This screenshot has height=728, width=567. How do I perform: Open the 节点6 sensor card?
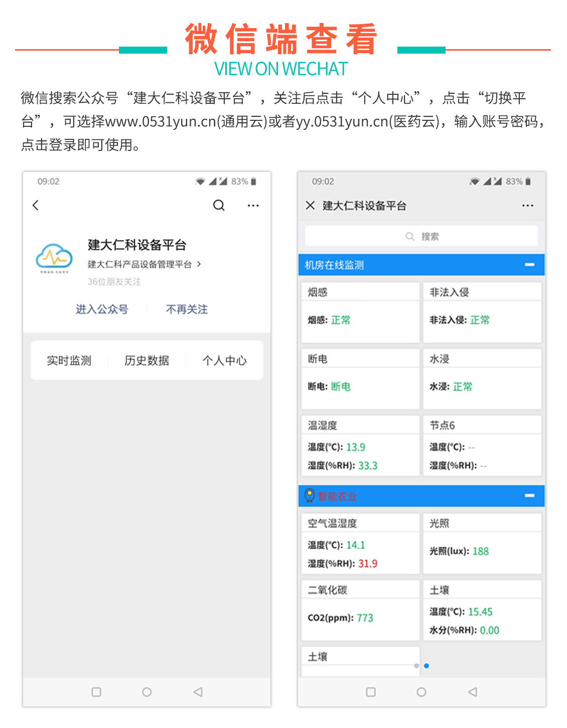tap(482, 446)
